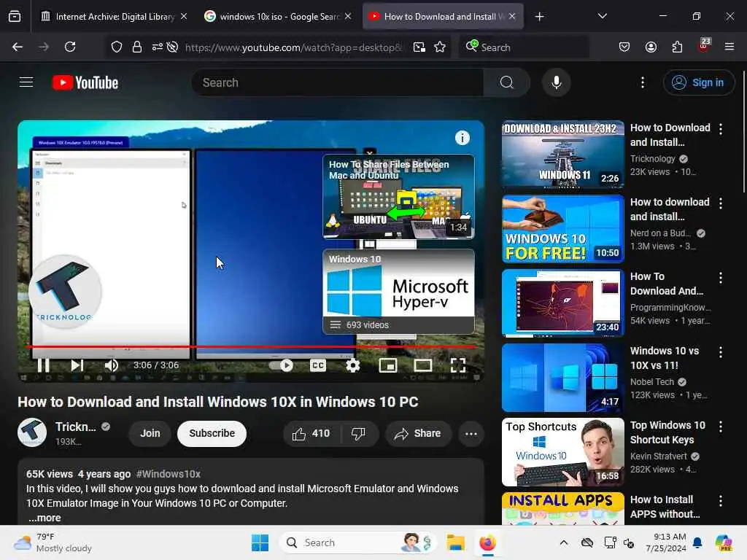Open the Windows Start menu
The width and height of the screenshot is (747, 560).
(x=260, y=542)
